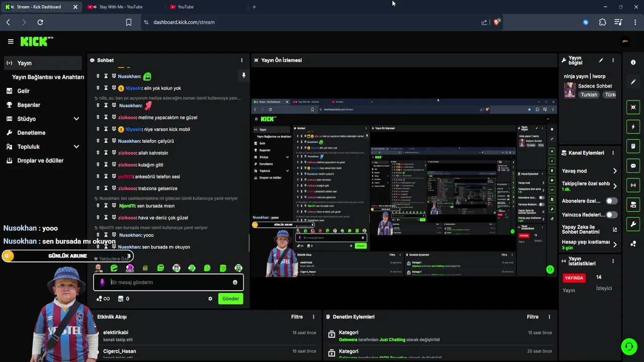This screenshot has height=362, width=644.
Task: Open the Kanal Eylemleri three-dot menu
Action: click(x=613, y=153)
